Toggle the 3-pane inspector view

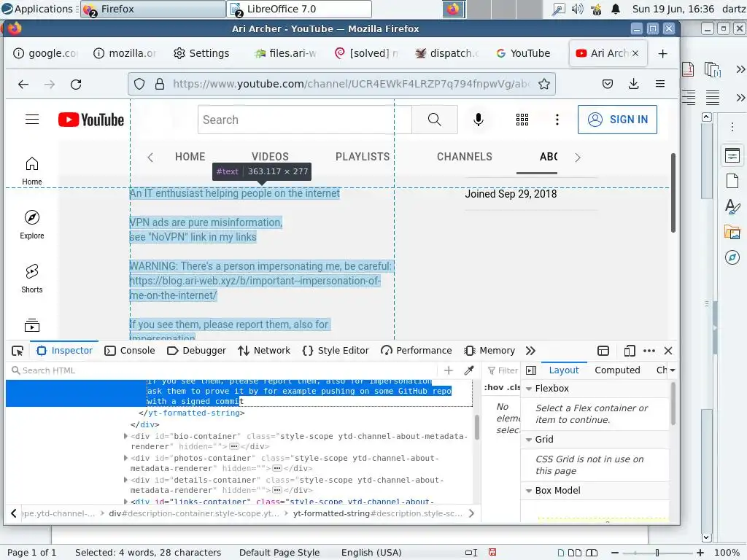coord(531,370)
